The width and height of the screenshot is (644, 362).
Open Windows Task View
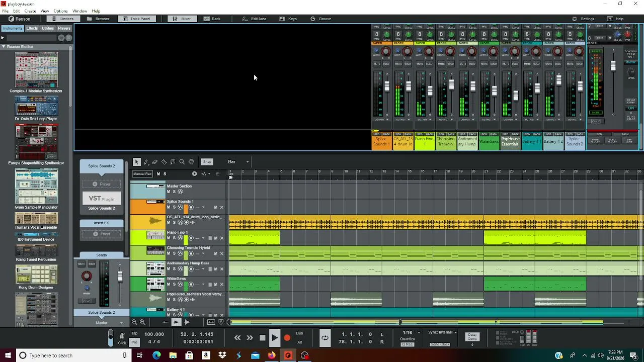pos(139,355)
